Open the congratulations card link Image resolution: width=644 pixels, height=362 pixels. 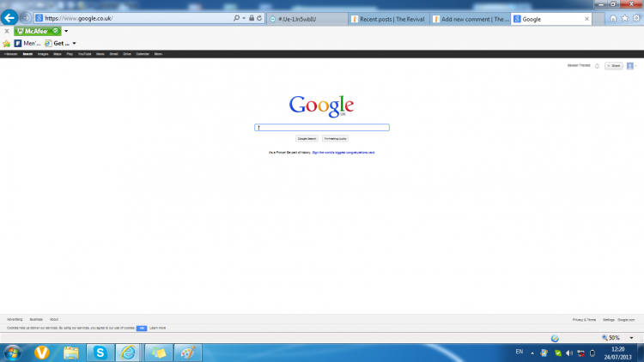(x=343, y=153)
